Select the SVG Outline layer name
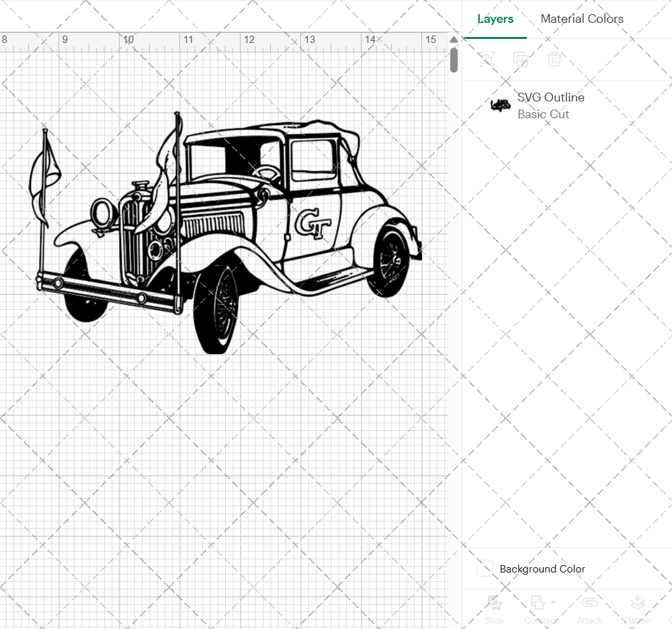The height and width of the screenshot is (629, 672). tap(551, 97)
